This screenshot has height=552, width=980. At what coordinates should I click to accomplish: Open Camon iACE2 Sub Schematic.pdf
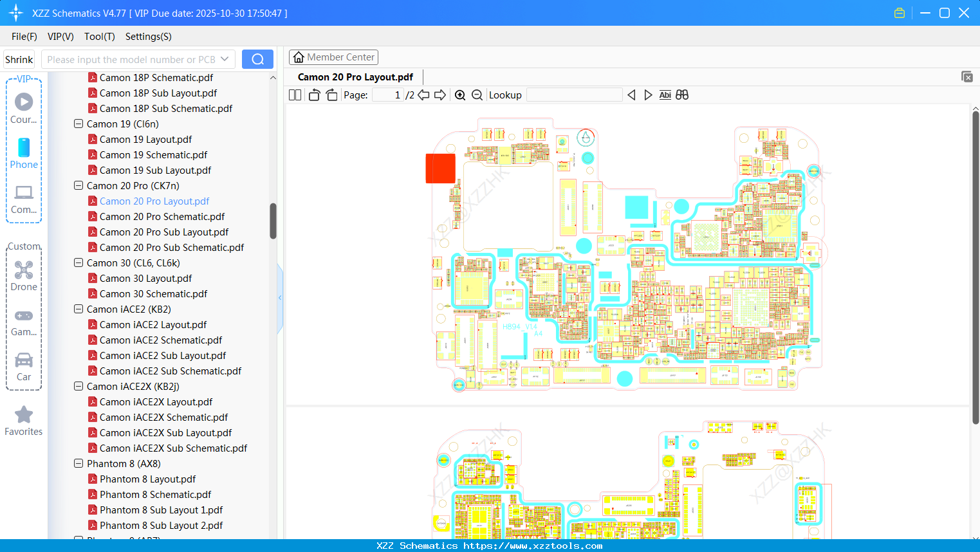pos(171,371)
